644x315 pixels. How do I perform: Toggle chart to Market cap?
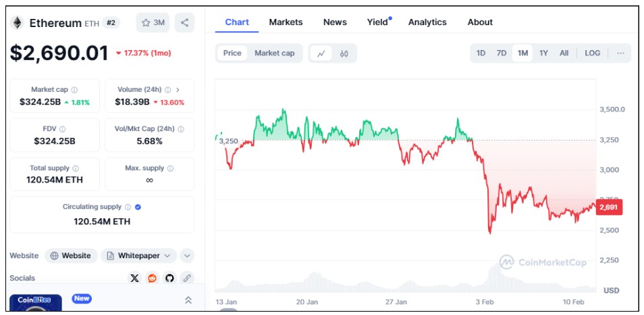(274, 53)
